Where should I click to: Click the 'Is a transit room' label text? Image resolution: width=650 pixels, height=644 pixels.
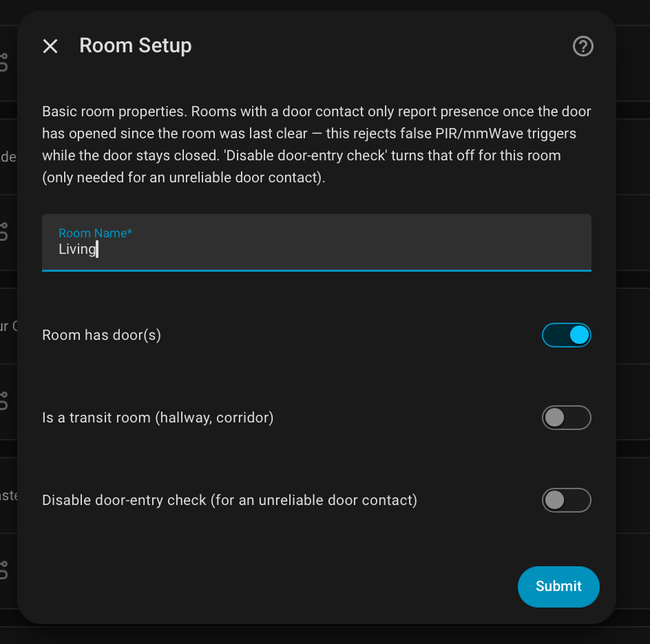(158, 418)
